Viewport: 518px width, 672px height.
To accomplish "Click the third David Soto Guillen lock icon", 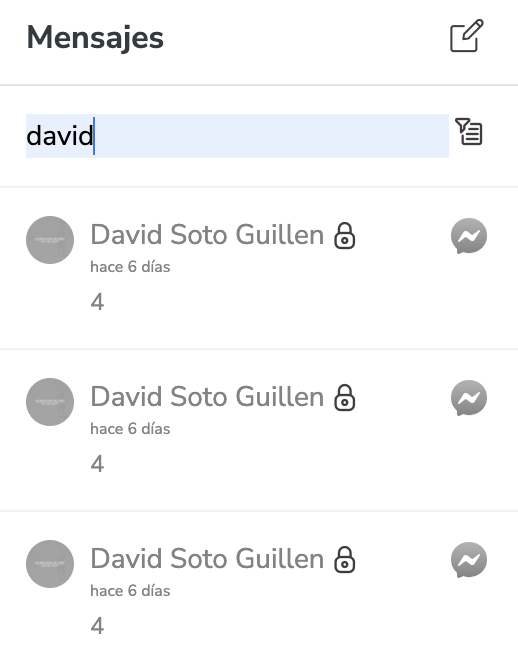I will [344, 559].
